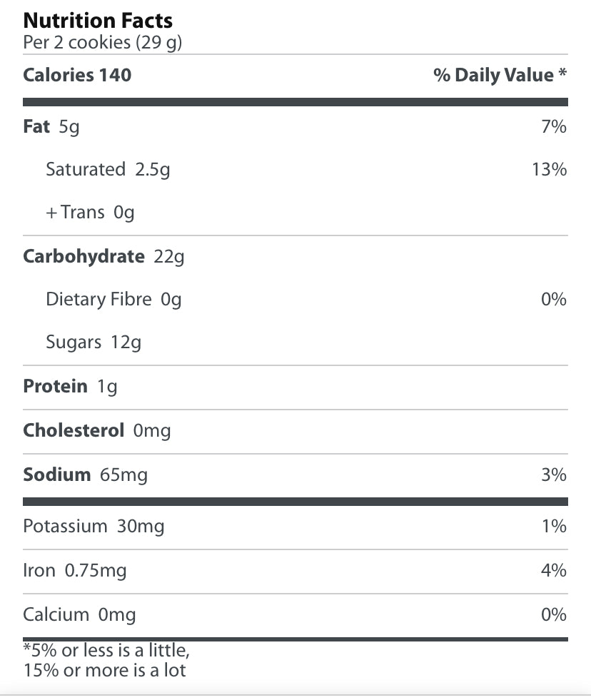
Task: Click the Trans 0g entry
Action: 91,213
